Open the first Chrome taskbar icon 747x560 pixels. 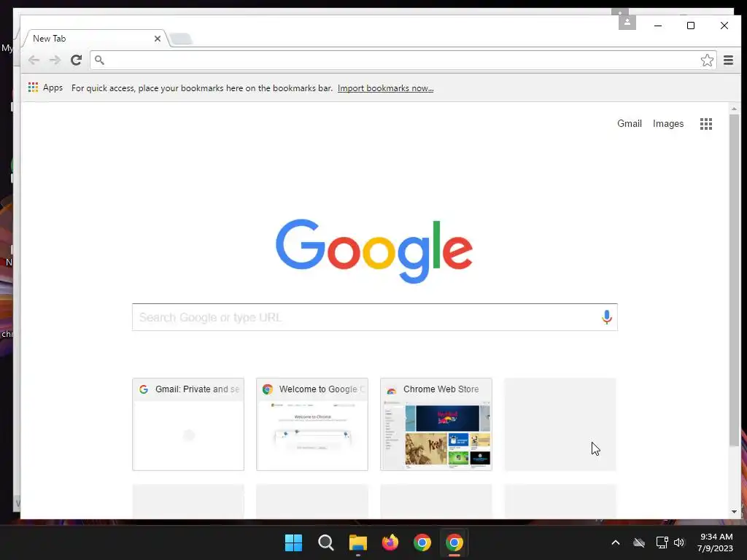[422, 542]
